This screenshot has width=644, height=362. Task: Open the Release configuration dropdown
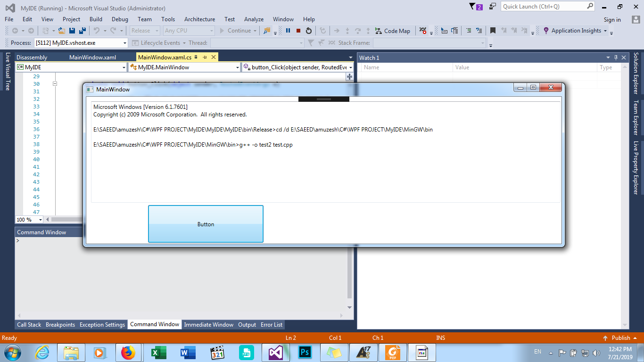[144, 31]
